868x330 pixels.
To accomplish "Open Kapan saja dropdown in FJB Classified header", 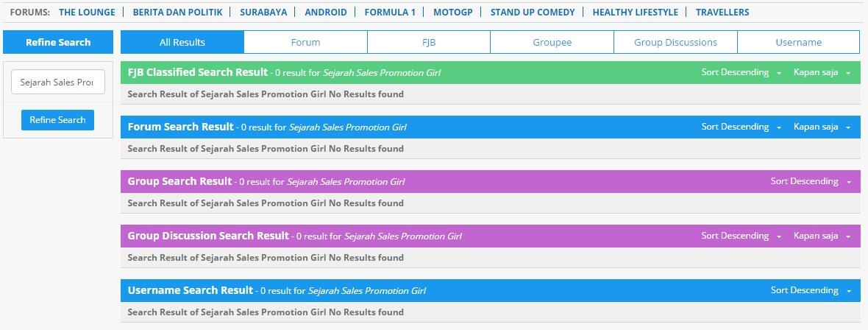I will (x=822, y=73).
